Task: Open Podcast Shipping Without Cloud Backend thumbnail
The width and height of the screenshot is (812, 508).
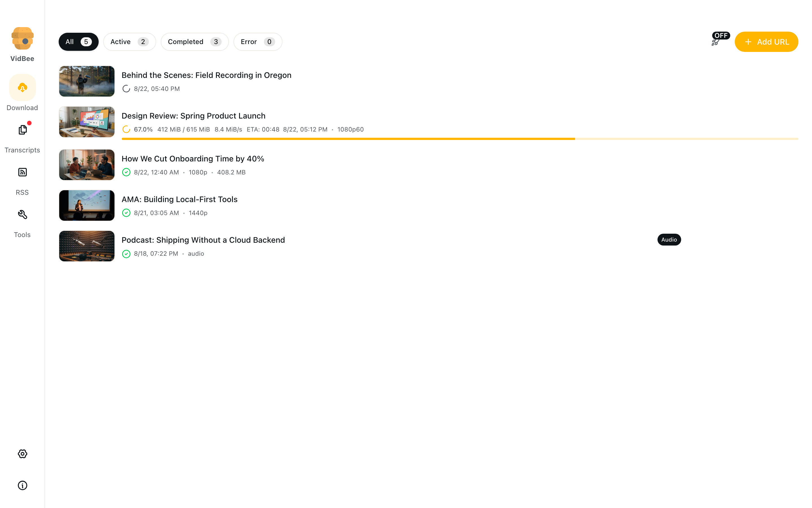Action: 87,246
